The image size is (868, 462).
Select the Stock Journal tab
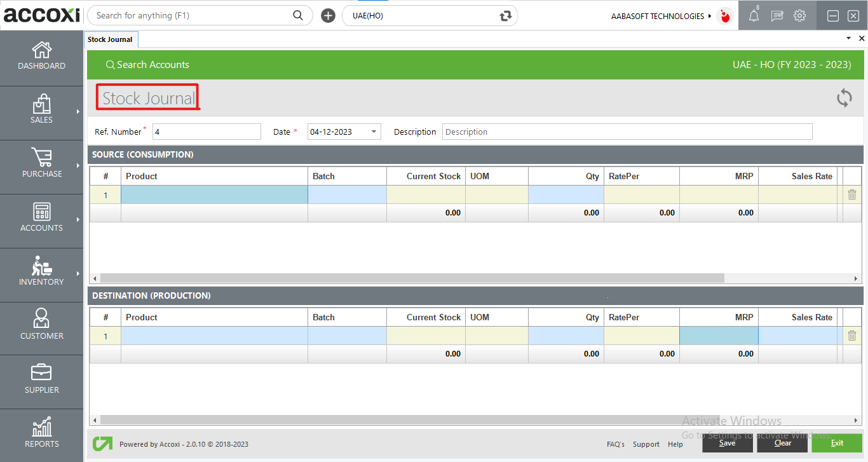tap(110, 39)
